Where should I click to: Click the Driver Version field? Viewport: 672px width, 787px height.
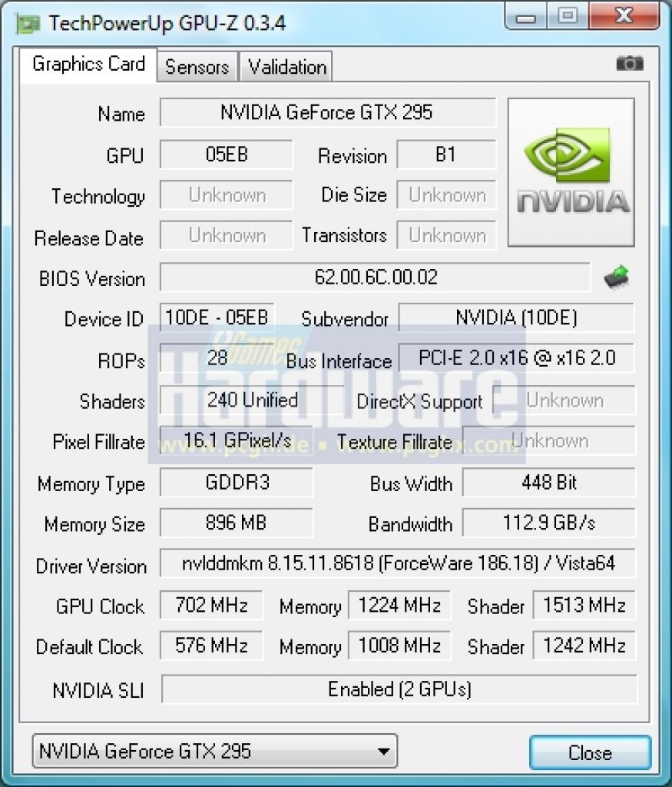pyautogui.click(x=398, y=563)
